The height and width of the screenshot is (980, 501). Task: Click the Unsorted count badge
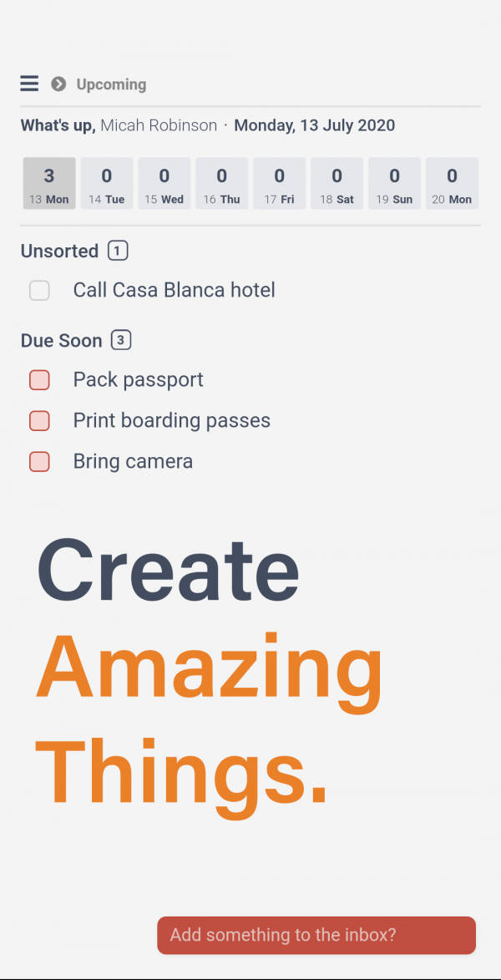click(118, 251)
